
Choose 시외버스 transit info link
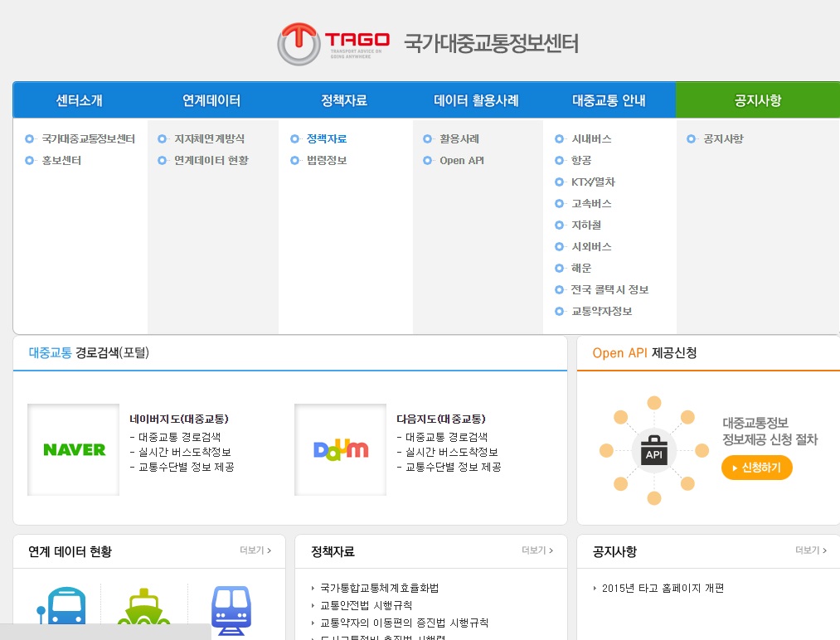[x=591, y=246]
